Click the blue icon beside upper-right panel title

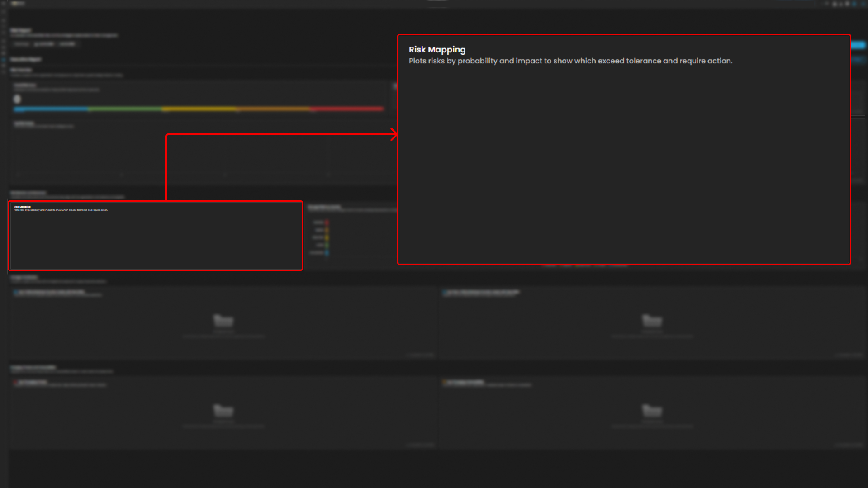click(x=445, y=293)
